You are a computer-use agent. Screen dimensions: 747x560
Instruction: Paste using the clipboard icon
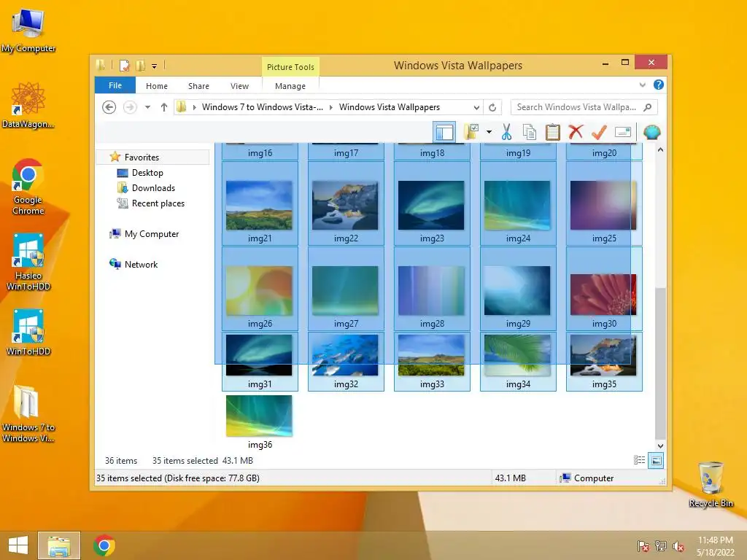point(553,132)
